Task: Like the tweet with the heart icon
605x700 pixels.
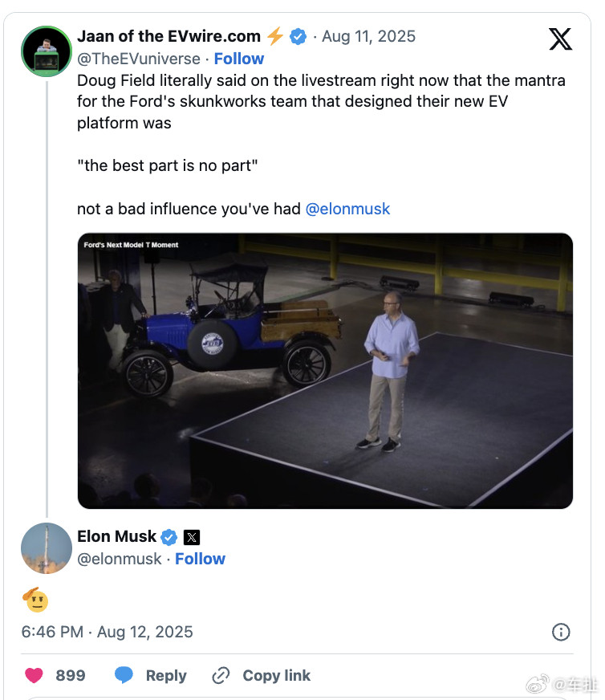Action: coord(34,675)
